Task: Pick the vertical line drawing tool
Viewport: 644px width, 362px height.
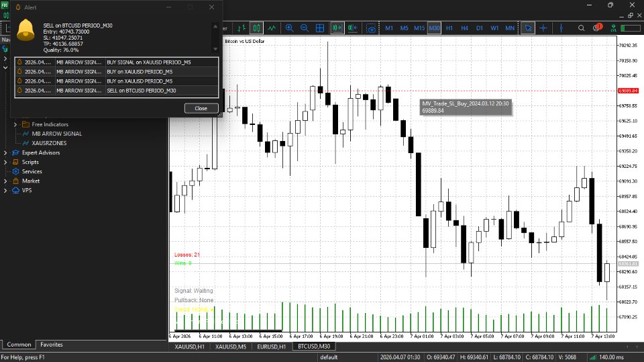Action: tap(561, 28)
